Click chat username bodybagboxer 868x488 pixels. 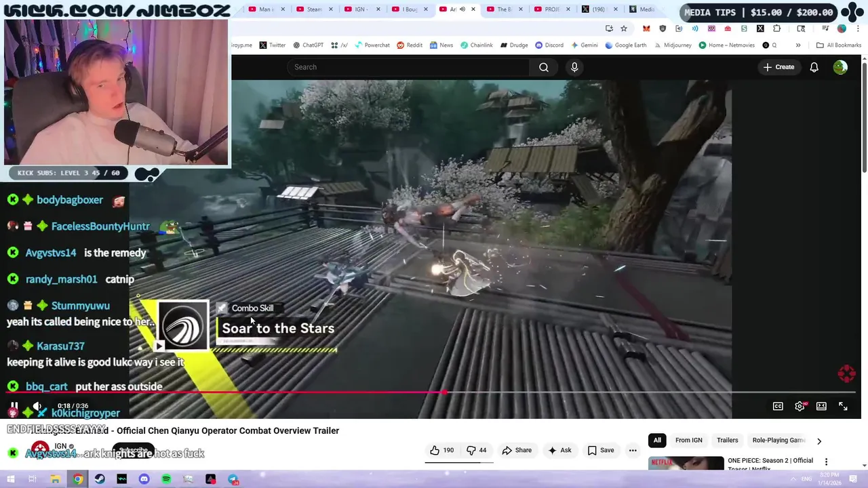[x=70, y=200]
